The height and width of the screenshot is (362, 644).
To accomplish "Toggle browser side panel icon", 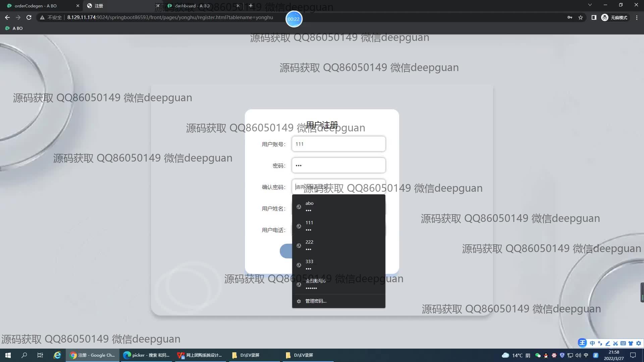I will point(594,17).
